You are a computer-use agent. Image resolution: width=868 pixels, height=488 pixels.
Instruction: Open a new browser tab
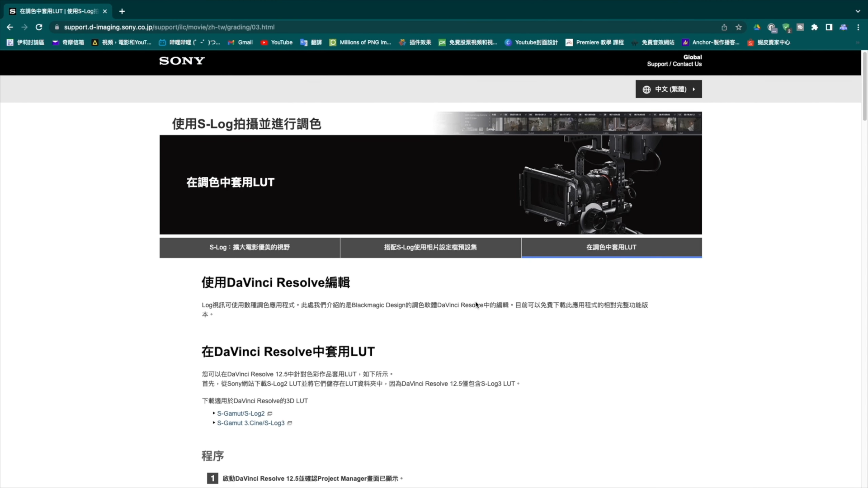pyautogui.click(x=122, y=11)
